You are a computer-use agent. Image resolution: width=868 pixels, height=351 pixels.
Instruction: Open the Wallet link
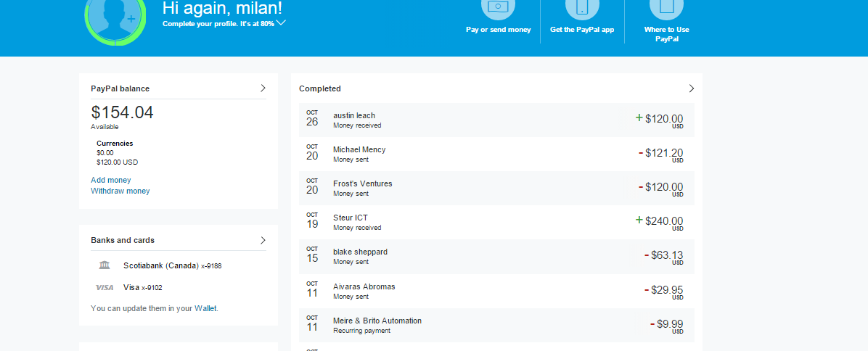click(205, 308)
